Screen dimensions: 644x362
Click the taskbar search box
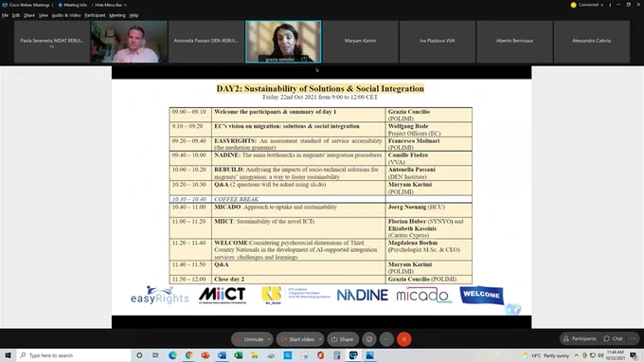(x=74, y=355)
